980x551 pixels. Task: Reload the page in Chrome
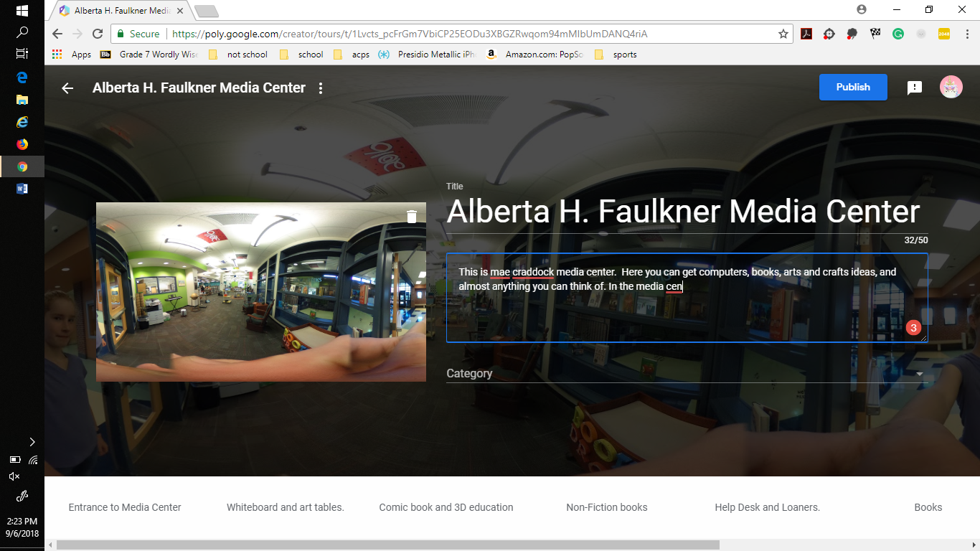click(98, 34)
